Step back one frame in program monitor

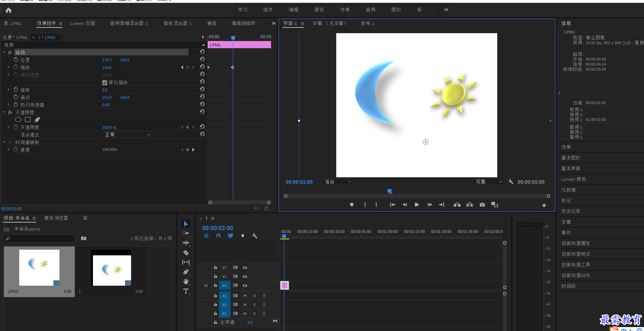(x=405, y=205)
